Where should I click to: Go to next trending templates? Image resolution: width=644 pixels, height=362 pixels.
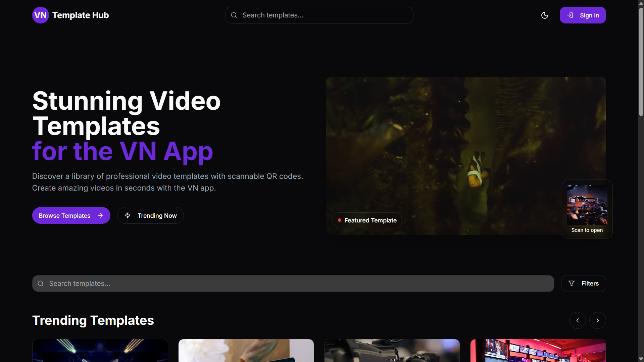(598, 320)
